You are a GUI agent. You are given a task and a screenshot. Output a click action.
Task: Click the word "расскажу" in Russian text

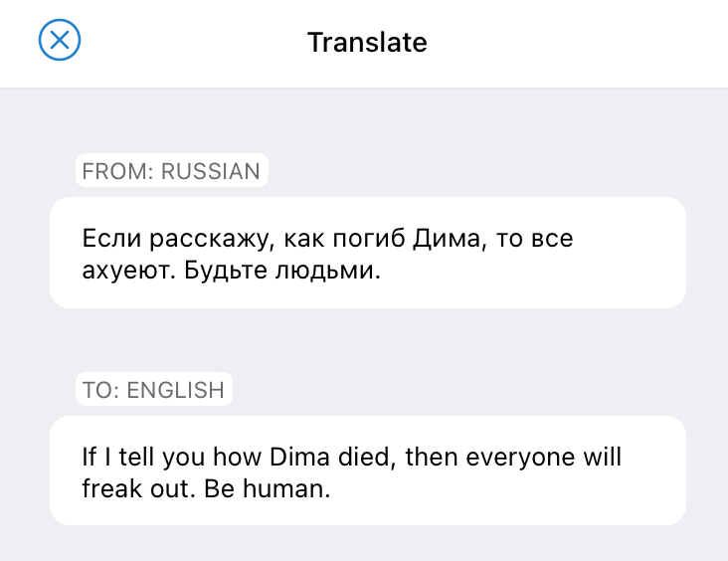[209, 239]
